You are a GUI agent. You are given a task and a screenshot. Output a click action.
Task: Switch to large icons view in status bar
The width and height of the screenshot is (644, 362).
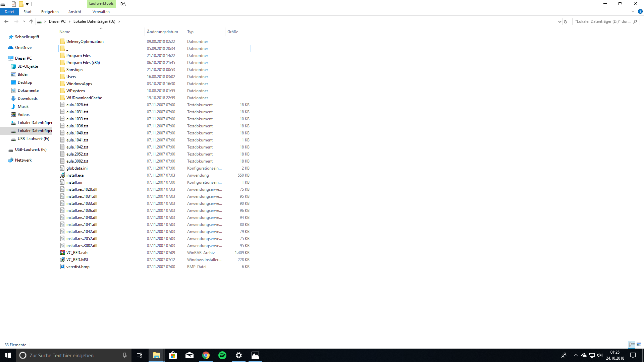click(x=639, y=345)
